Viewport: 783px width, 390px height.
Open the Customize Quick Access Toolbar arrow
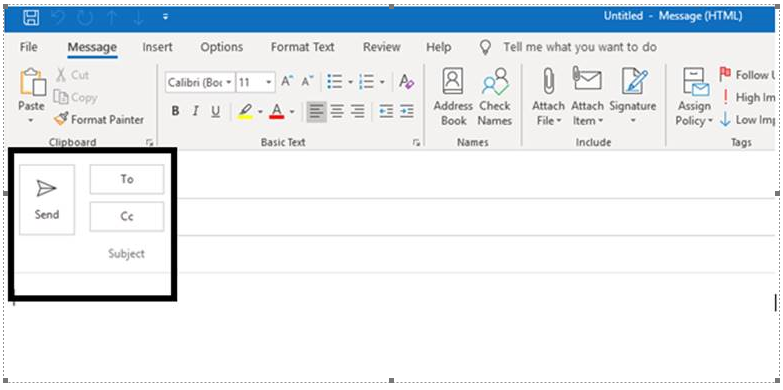click(165, 17)
